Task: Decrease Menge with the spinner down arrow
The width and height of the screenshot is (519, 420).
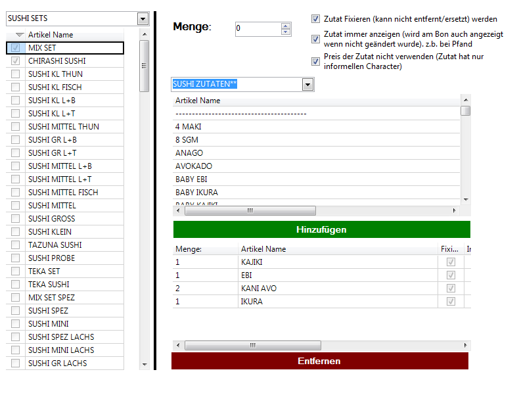Action: 285,32
